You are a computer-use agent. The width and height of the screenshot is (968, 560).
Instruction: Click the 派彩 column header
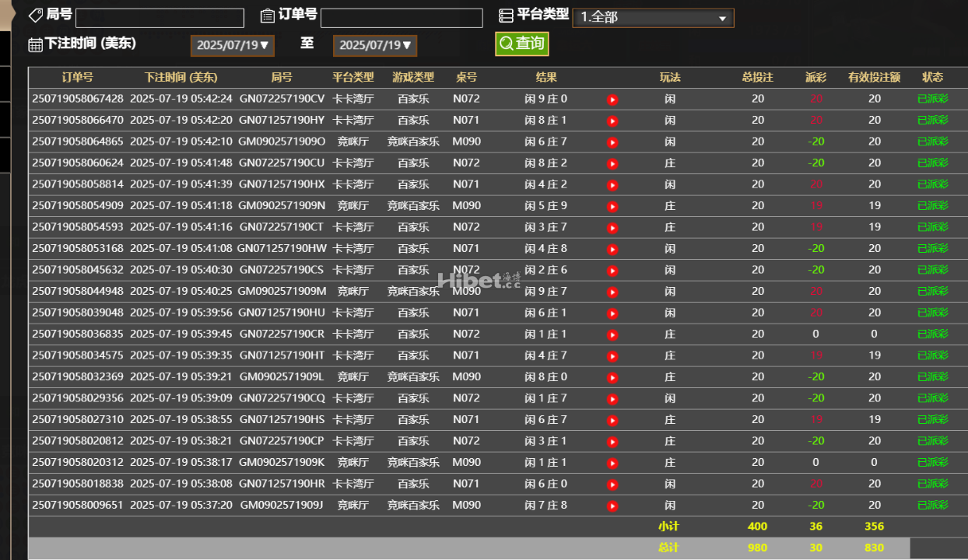[815, 78]
